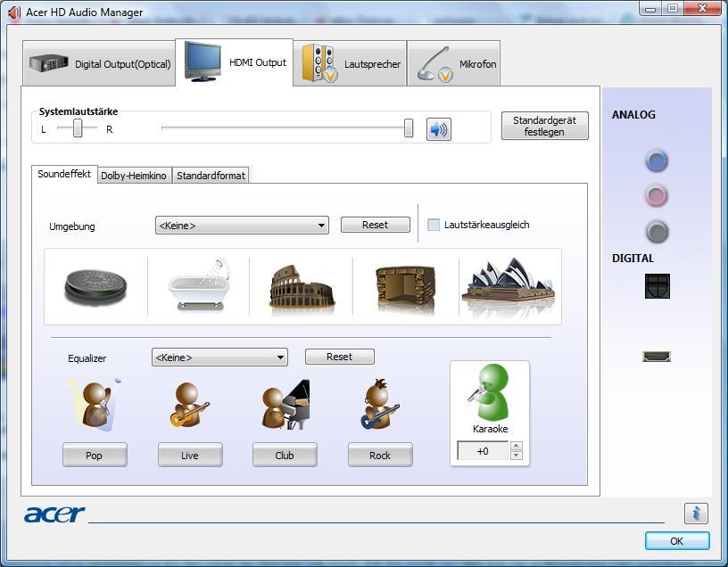
Task: Choose the Colosseum environment icon
Action: click(302, 287)
